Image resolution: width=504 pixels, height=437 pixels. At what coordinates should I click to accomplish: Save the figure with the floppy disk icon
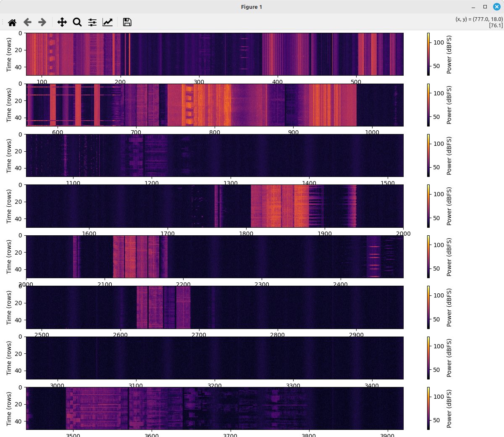[127, 22]
